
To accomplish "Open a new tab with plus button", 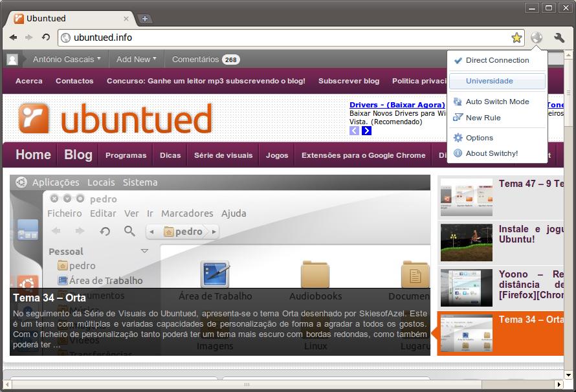I will click(x=145, y=19).
